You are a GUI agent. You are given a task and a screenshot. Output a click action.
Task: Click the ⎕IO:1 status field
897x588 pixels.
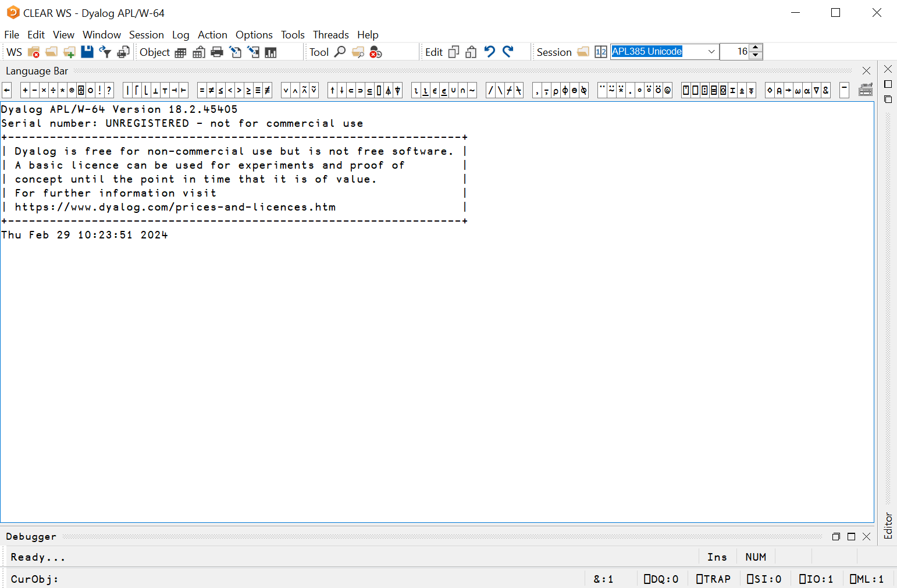(x=816, y=579)
